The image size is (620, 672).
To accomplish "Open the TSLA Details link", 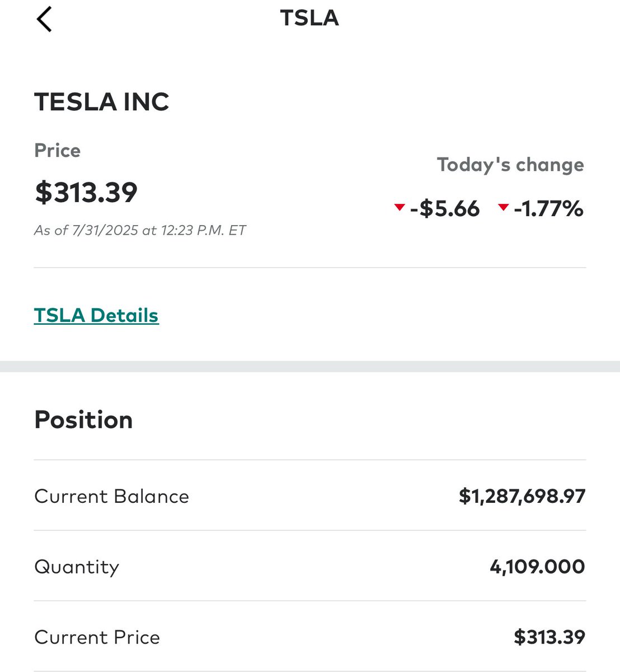I will (x=96, y=315).
